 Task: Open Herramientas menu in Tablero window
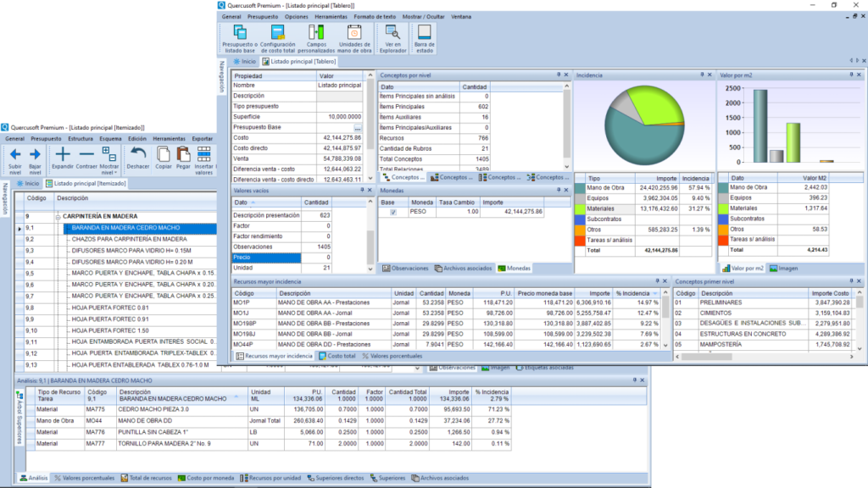pyautogui.click(x=331, y=17)
